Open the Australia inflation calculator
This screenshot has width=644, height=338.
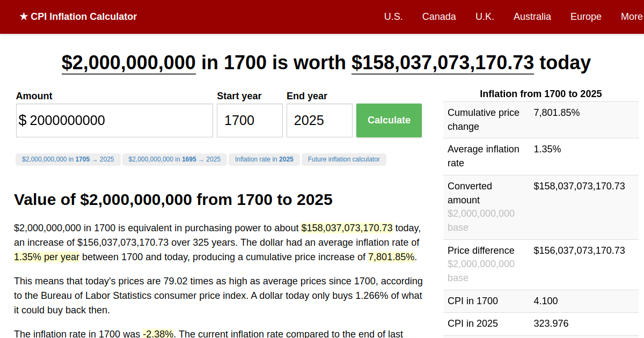[x=532, y=17]
